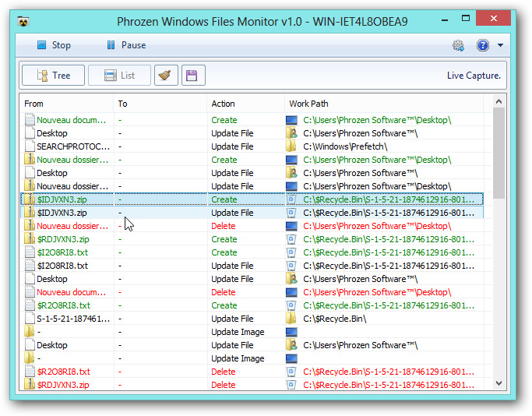Switch to Tree view
Screen dimensions: 532x416
pos(53,76)
